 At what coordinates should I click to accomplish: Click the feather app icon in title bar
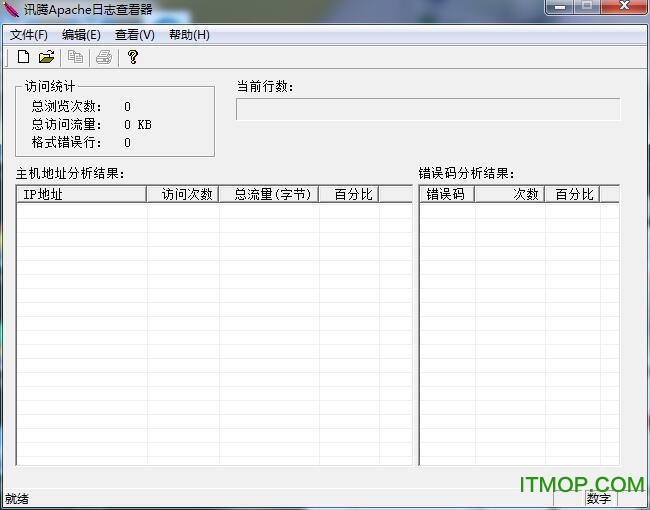10,9
